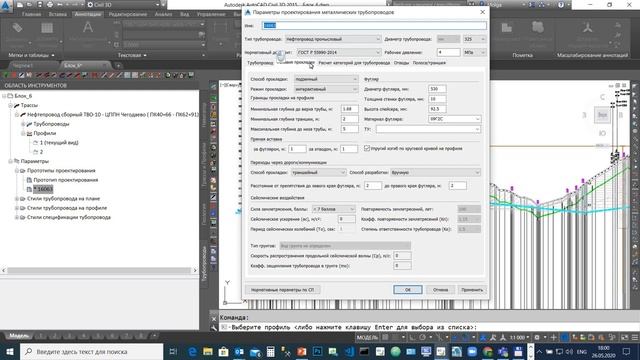Collapse the Трассы tree node
The width and height of the screenshot is (640, 360).
11,105
